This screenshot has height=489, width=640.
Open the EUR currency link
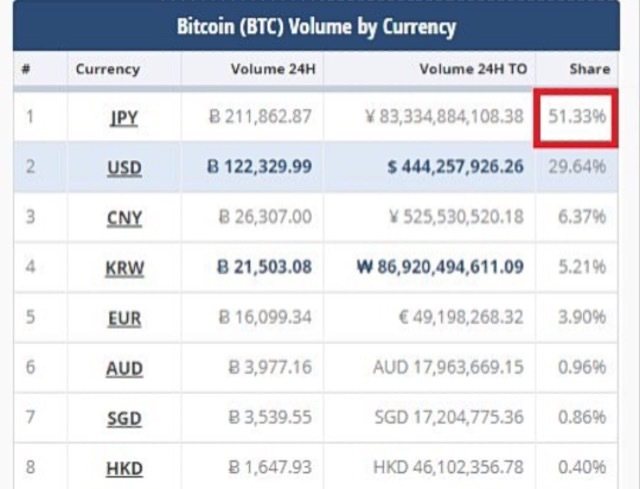(124, 318)
